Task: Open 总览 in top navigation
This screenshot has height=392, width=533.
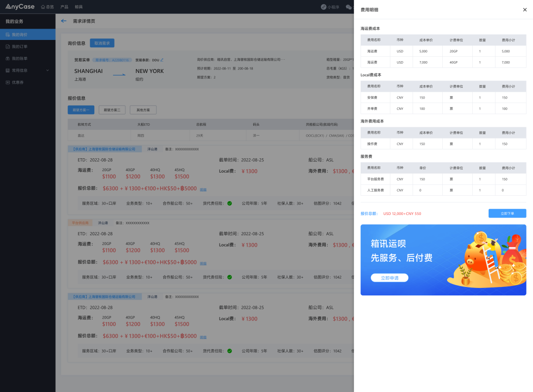Action: tap(47, 7)
